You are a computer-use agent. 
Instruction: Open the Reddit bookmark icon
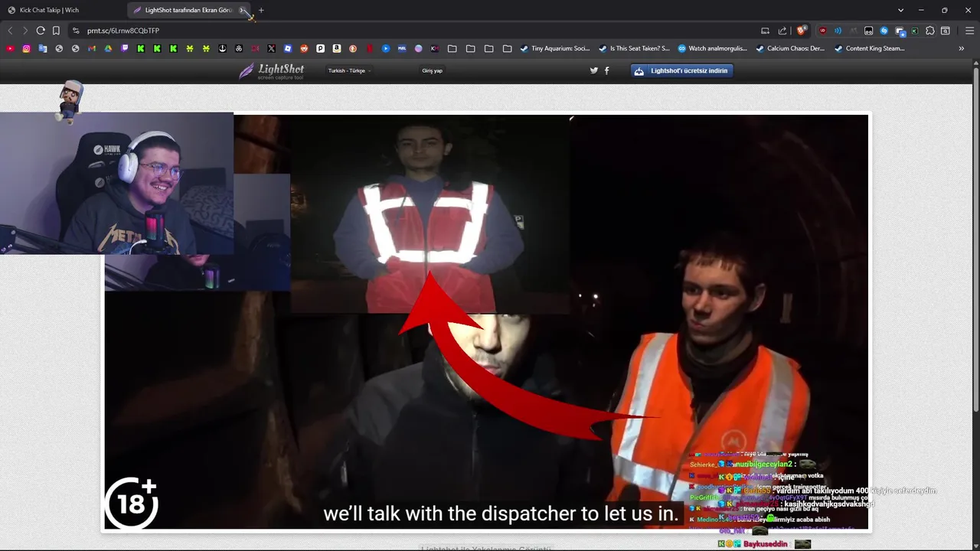coord(304,48)
